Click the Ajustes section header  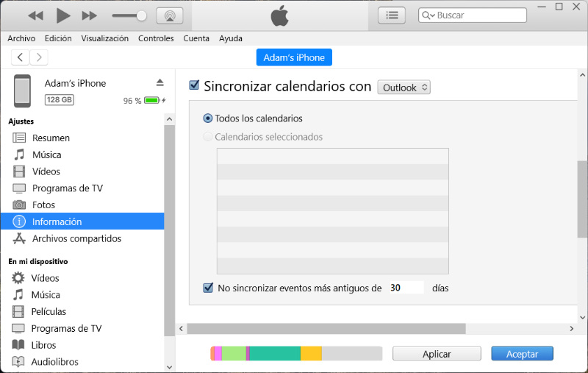[21, 121]
